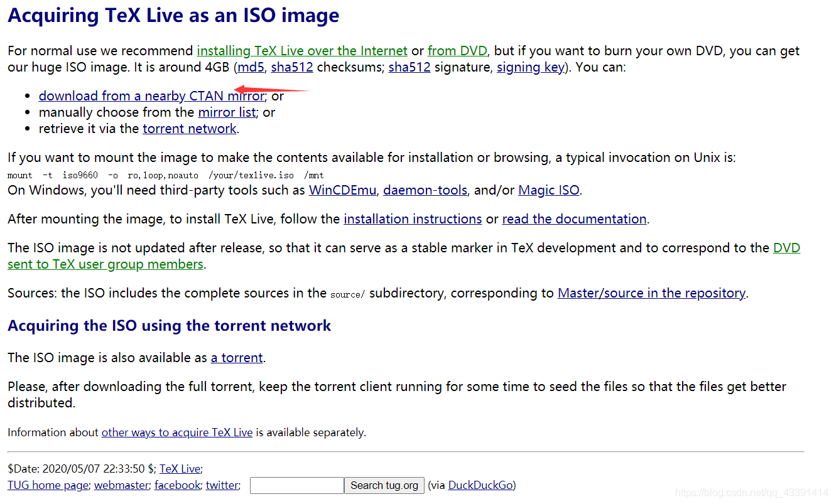Follow 'DVD sent to TeX user group members' link

(106, 264)
